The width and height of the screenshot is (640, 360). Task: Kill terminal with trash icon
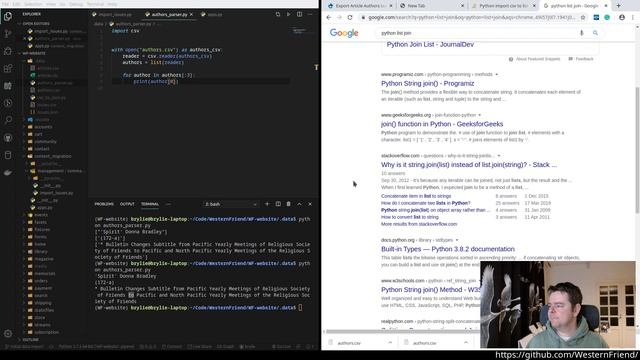click(x=289, y=204)
